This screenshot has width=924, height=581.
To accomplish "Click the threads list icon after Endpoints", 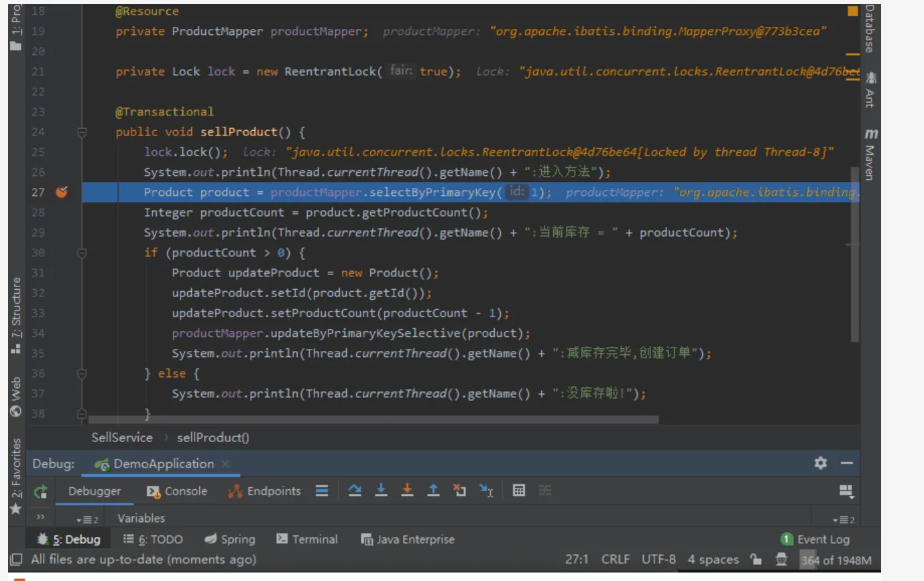I will [323, 491].
